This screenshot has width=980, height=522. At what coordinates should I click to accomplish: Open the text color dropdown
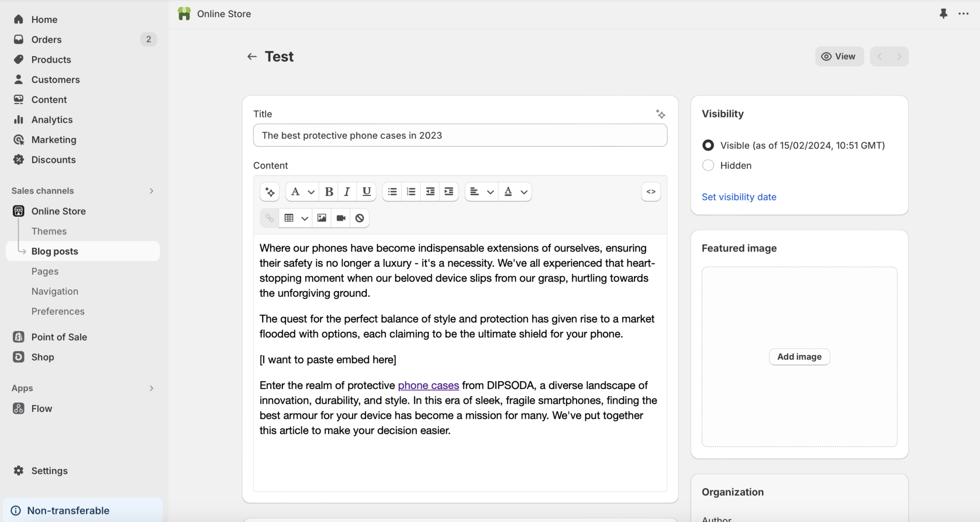[515, 192]
